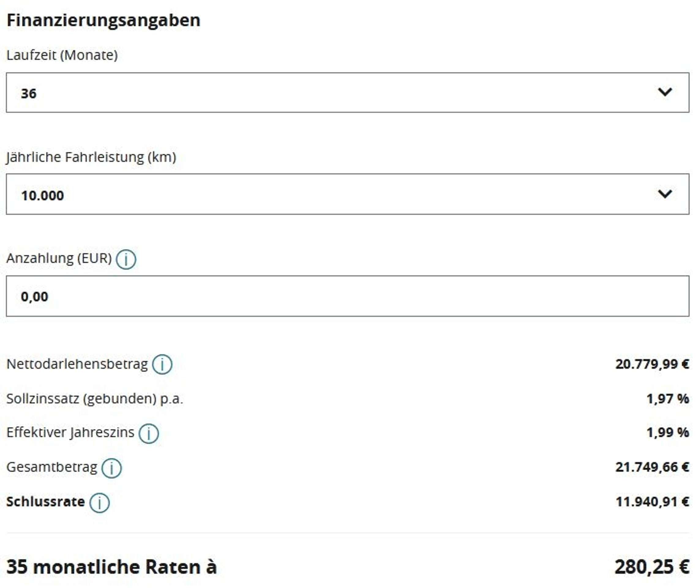Click the Jährliche Fahrleistung (km) label

[x=91, y=157]
